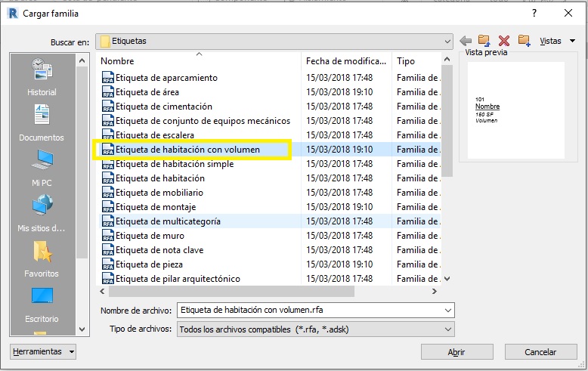Sort files by the Nombre column header
588x371 pixels.
200,61
